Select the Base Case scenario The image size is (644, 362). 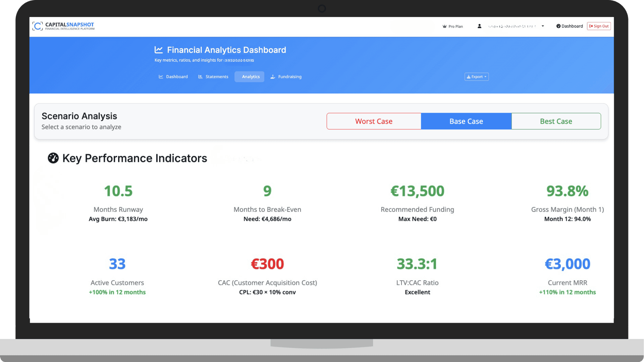coord(466,121)
